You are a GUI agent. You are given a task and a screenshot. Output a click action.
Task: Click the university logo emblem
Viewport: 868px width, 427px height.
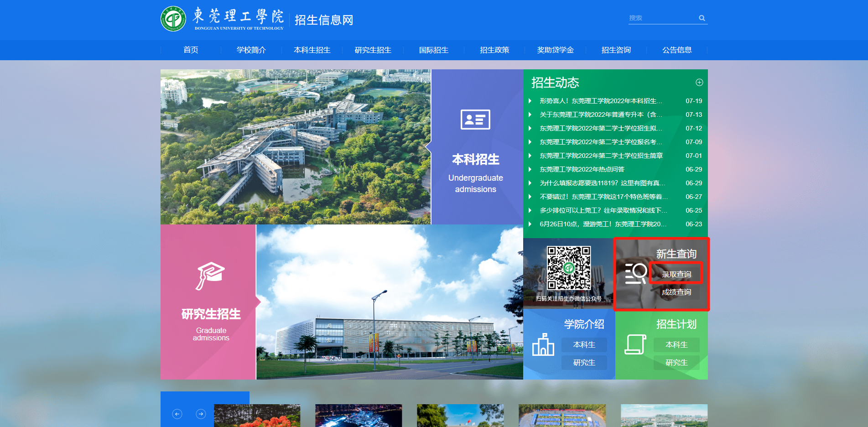(173, 19)
